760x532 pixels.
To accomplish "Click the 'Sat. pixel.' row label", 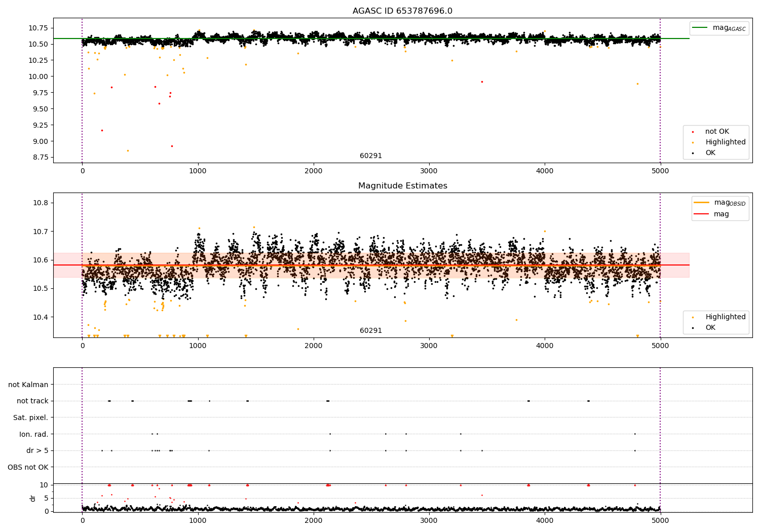I will [x=31, y=418].
